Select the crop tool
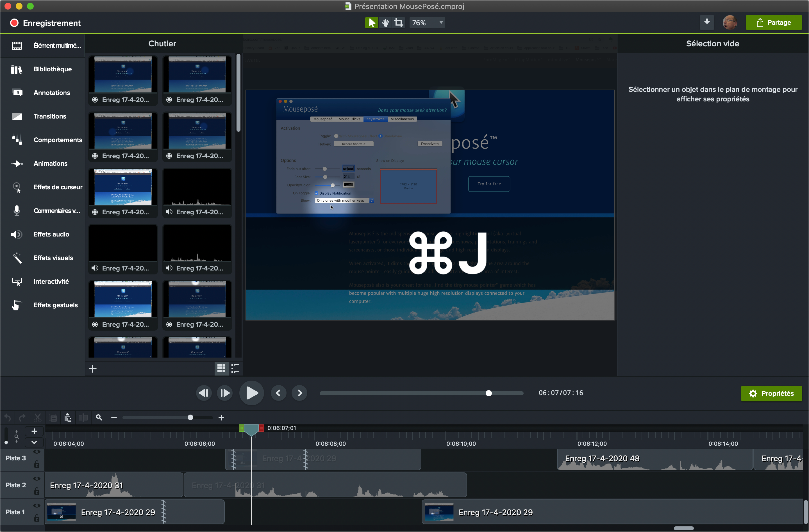The image size is (809, 532). pyautogui.click(x=398, y=23)
